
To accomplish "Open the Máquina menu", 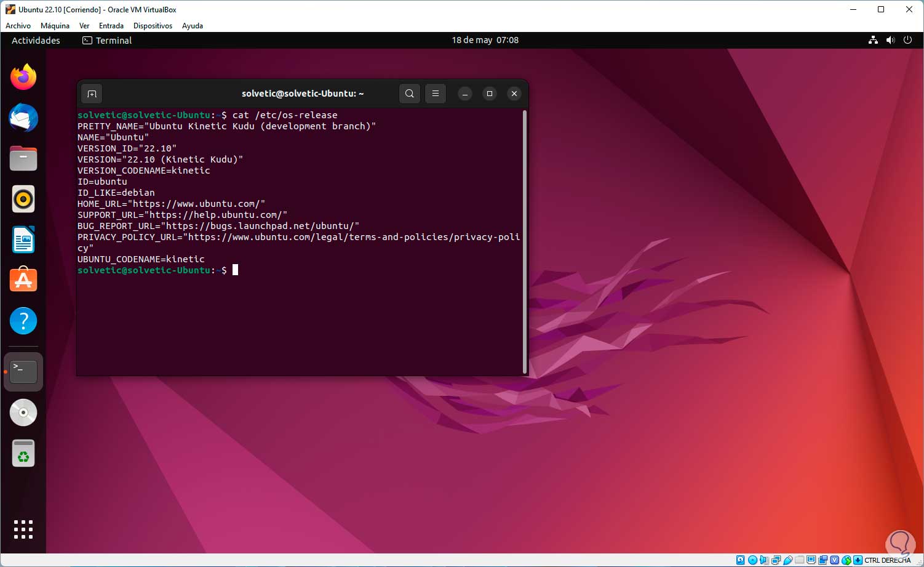I will (x=55, y=26).
